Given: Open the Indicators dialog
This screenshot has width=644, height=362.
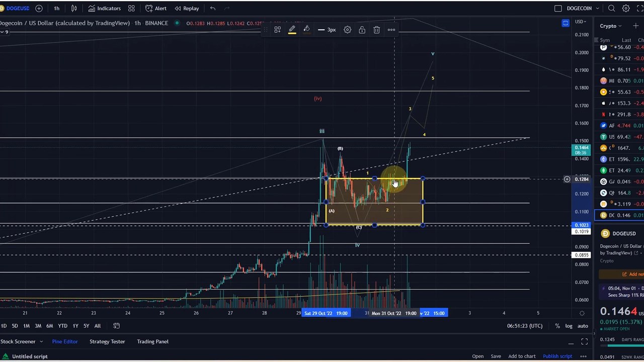Looking at the screenshot, I should tap(104, 8).
